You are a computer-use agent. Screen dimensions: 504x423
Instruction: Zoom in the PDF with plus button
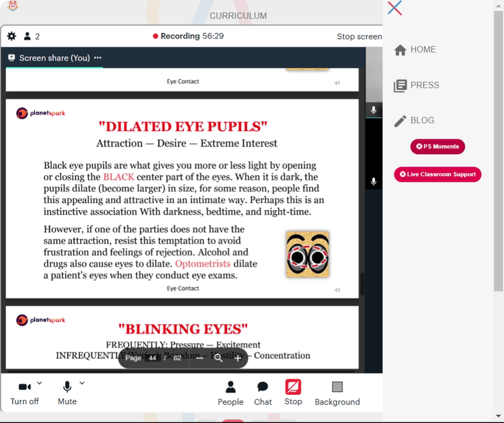point(238,358)
